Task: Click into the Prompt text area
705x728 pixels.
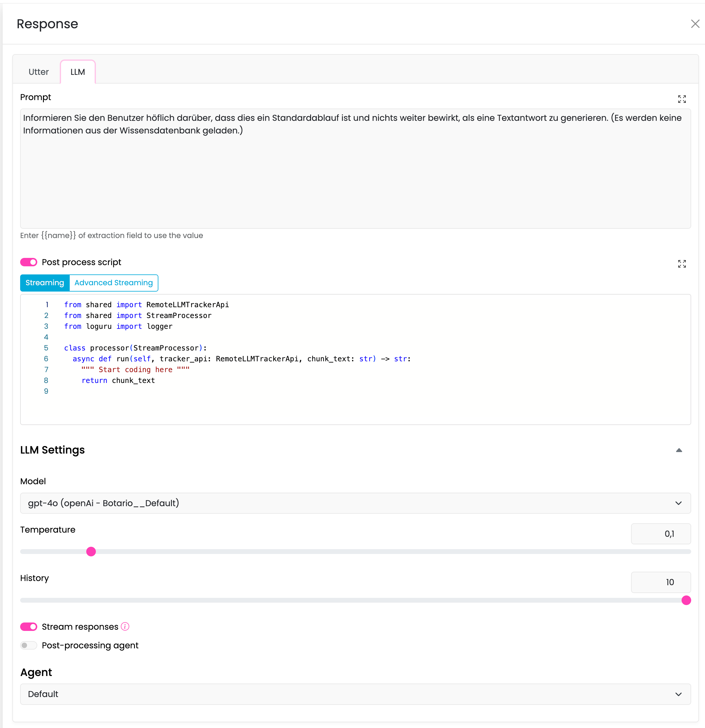Action: pyautogui.click(x=355, y=168)
